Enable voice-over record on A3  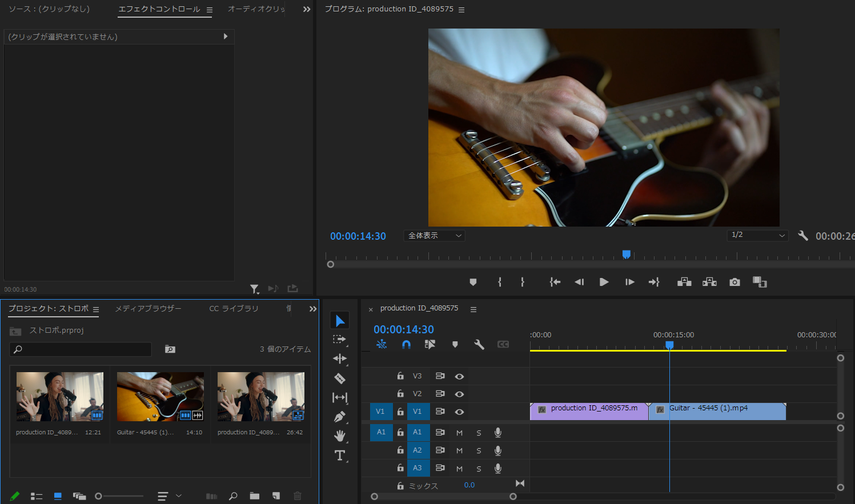498,468
